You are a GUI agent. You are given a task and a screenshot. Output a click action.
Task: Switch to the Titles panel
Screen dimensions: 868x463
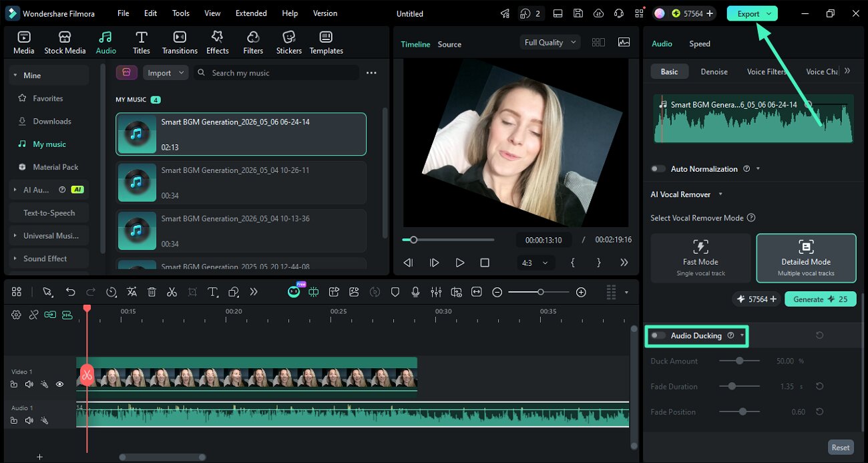pos(142,43)
